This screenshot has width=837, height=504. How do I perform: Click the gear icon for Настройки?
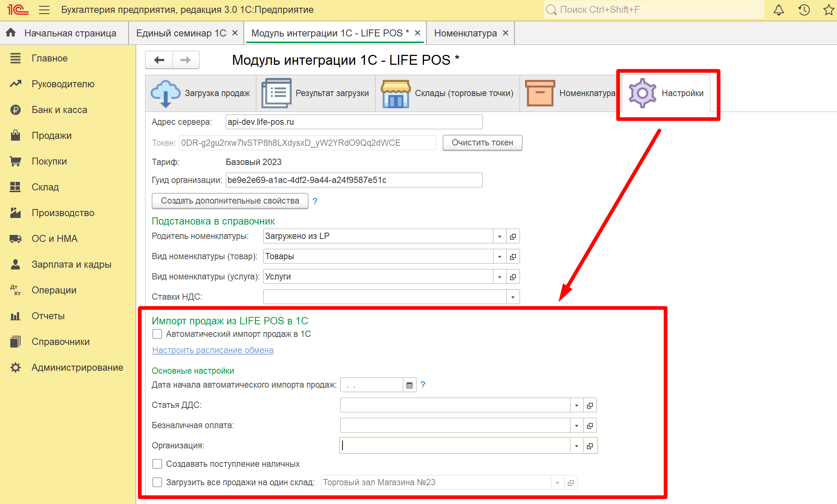[x=642, y=93]
